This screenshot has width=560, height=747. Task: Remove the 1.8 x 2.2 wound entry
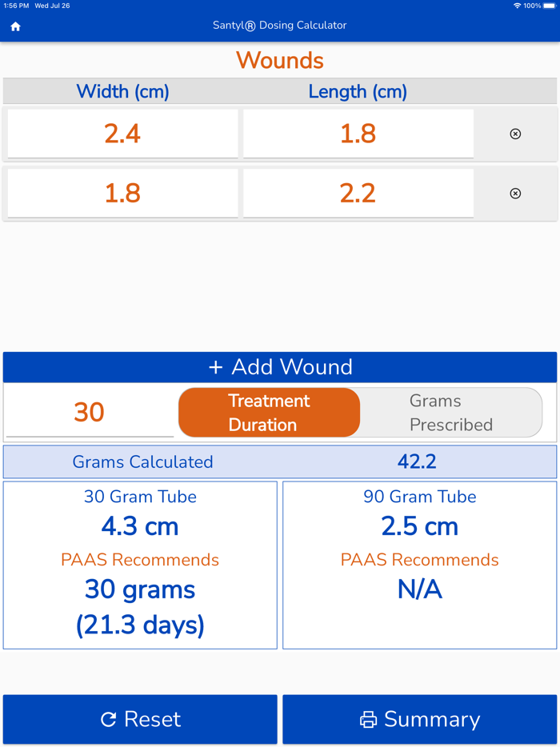tap(515, 193)
